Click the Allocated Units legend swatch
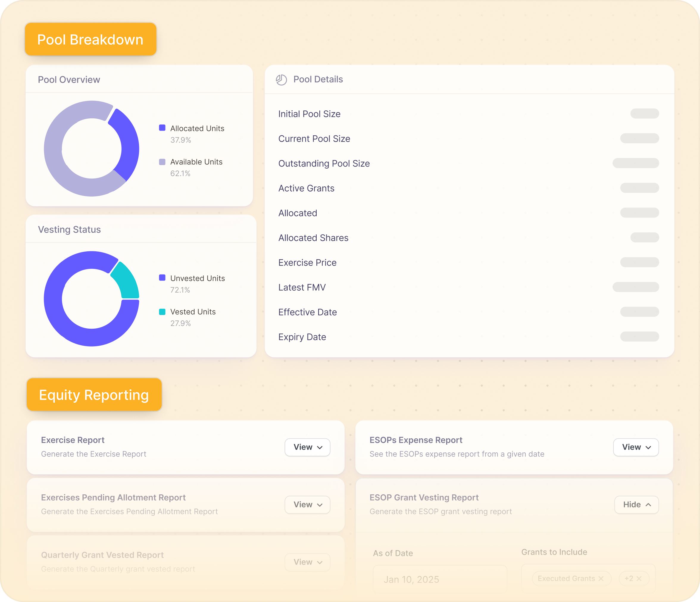Screen dimensions: 700x602 click(162, 128)
